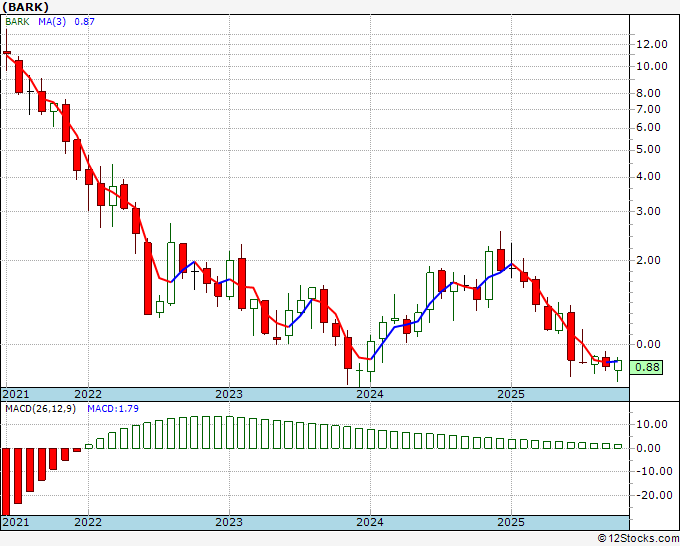Screen dimensions: 680x546
Task: Select 2023 on the MACD panel time axis
Action: 229,522
